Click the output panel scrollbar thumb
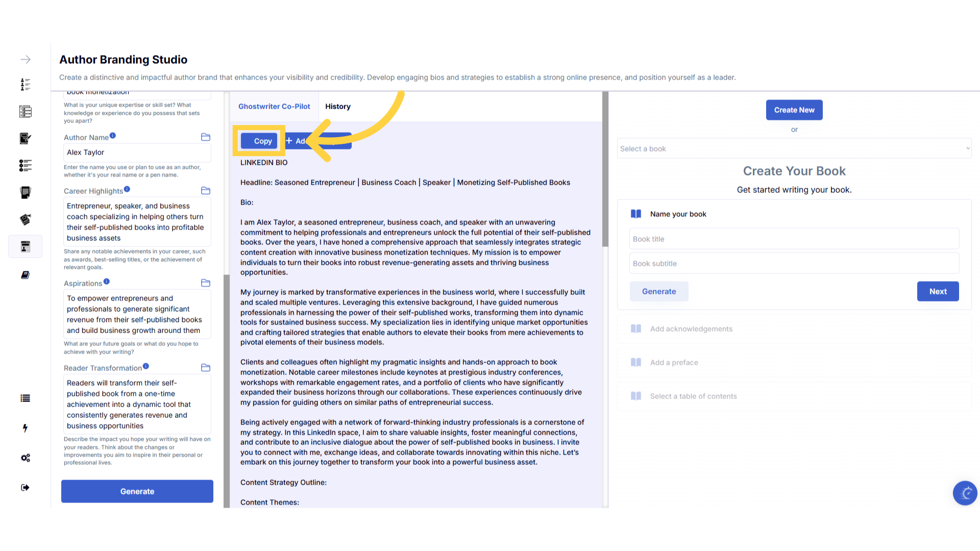Screen dimensions: 980x551 (x=605, y=168)
